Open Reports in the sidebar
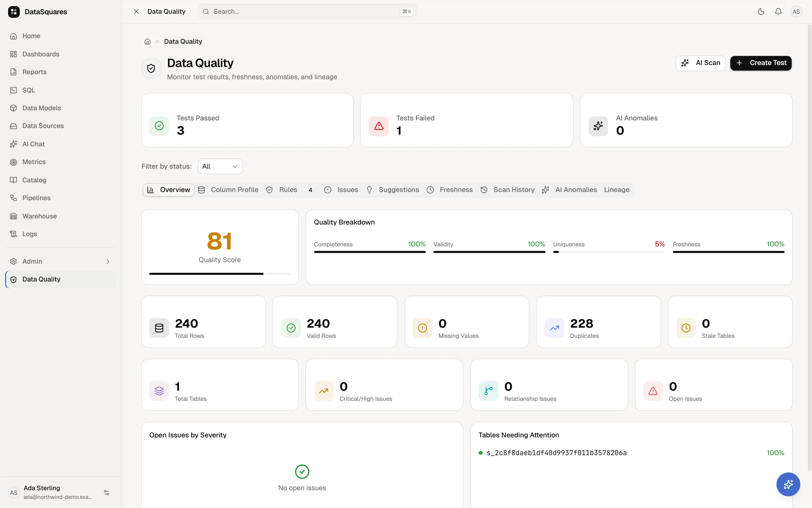This screenshot has width=812, height=508. (x=60, y=72)
